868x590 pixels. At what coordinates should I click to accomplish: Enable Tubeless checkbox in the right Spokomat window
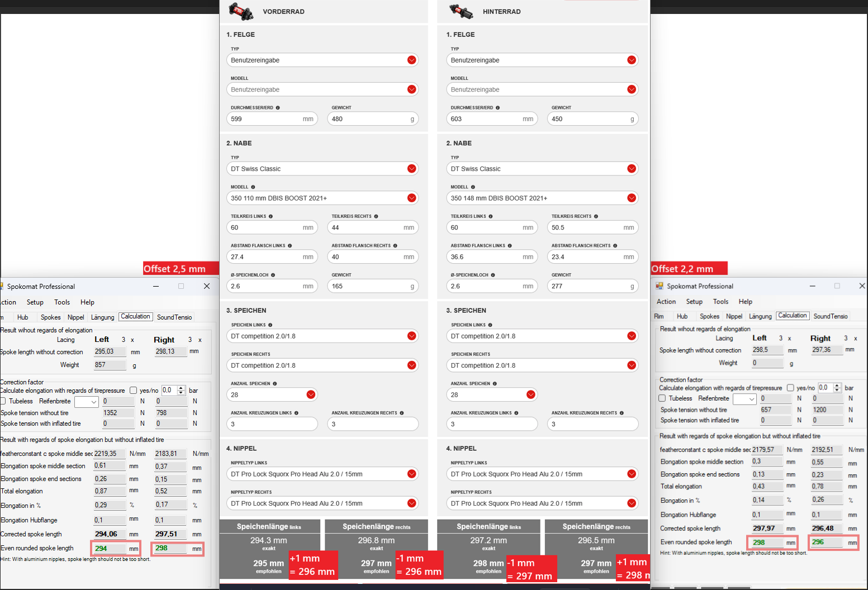click(662, 398)
